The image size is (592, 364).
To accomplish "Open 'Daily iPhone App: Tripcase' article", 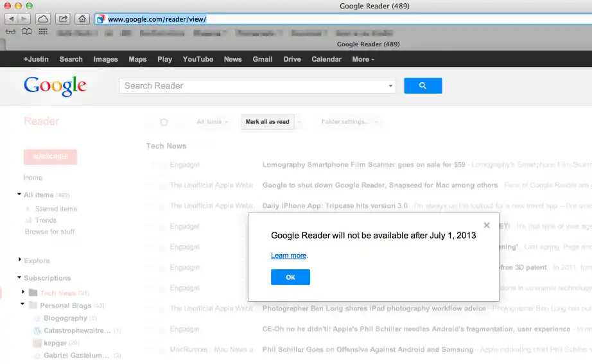I will pos(335,206).
